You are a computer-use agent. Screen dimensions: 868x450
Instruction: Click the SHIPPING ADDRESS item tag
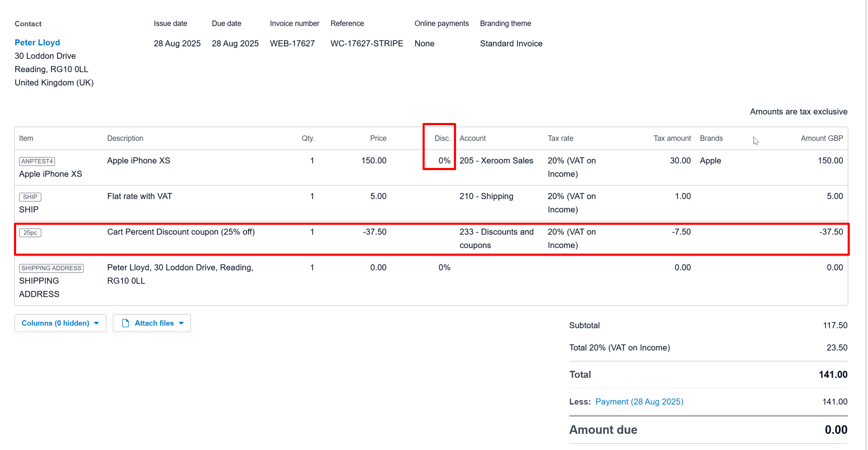click(51, 268)
